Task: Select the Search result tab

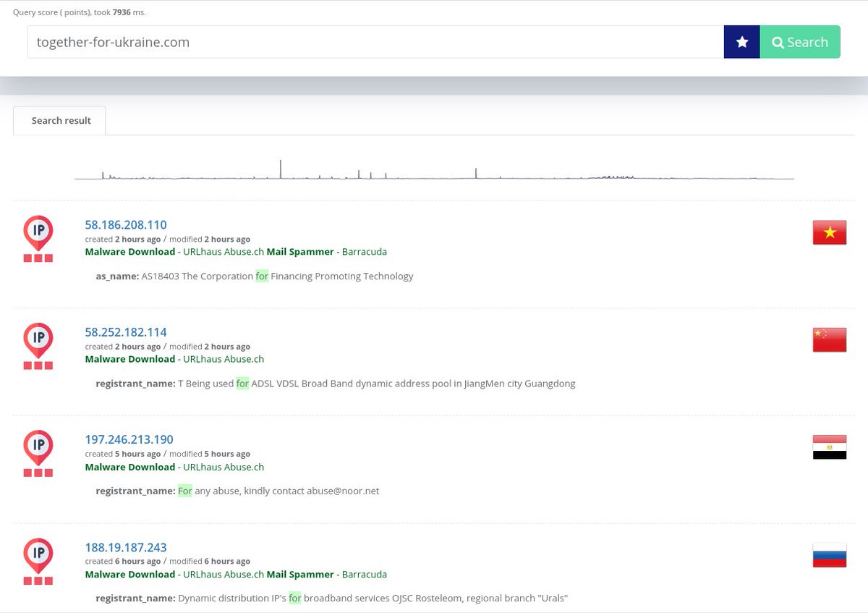Action: pyautogui.click(x=61, y=121)
